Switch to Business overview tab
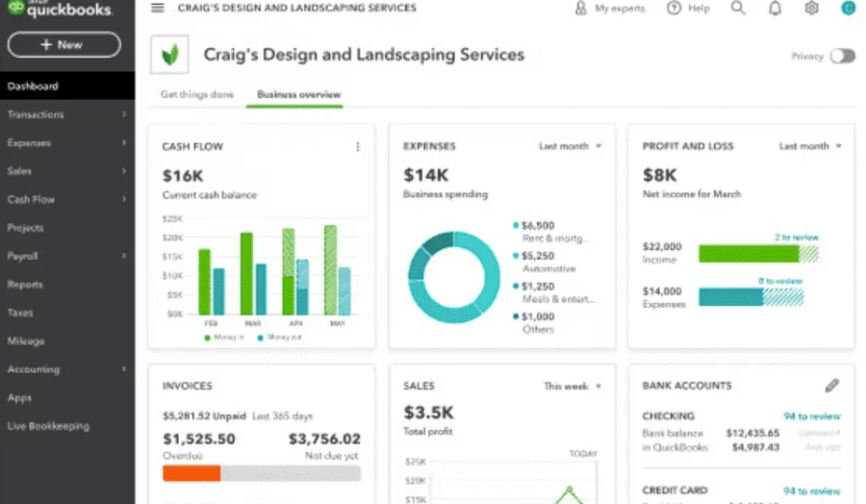 (x=299, y=94)
